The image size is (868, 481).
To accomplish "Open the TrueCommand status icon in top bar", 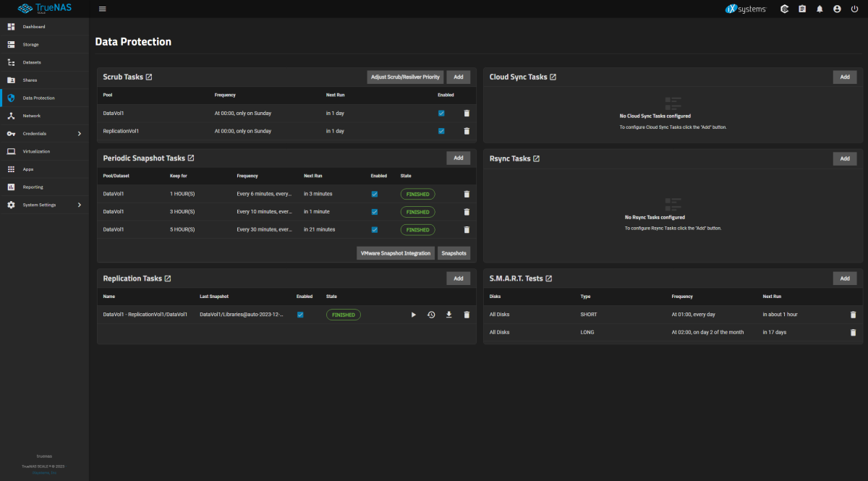I will (x=784, y=9).
